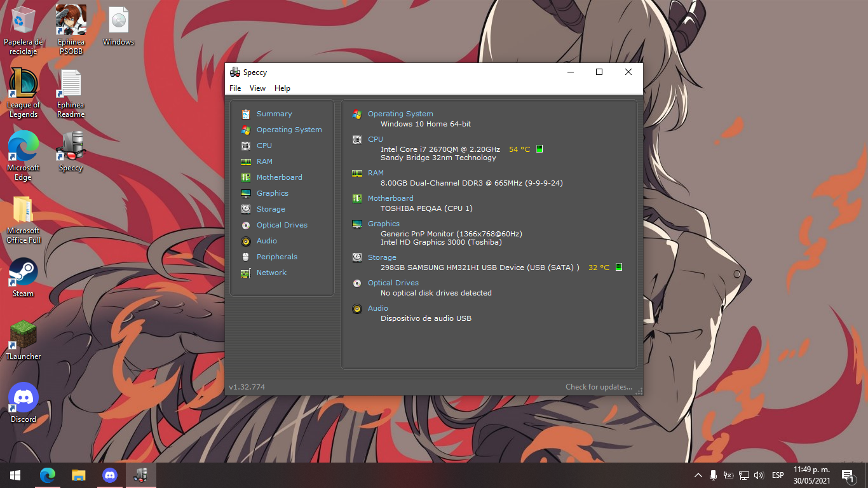Click the Operating System heading link
Image resolution: width=868 pixels, height=488 pixels.
coord(400,114)
